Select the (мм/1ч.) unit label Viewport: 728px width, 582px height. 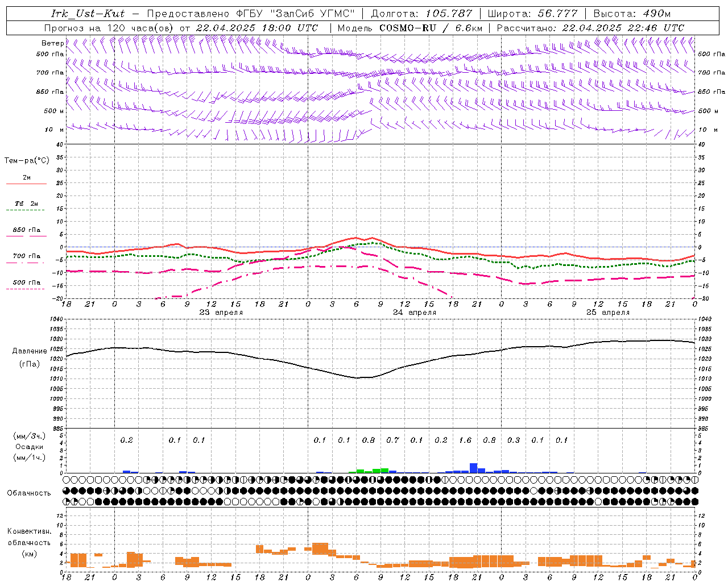pos(29,458)
